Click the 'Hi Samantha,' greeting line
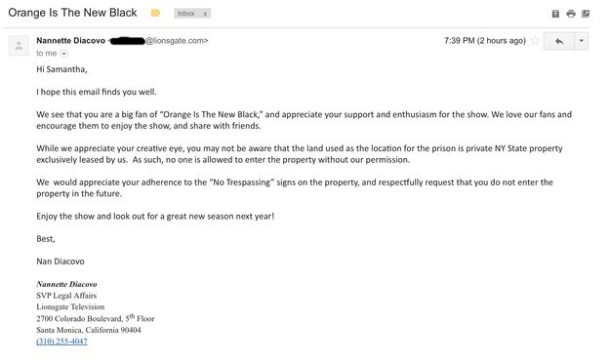 [x=61, y=69]
